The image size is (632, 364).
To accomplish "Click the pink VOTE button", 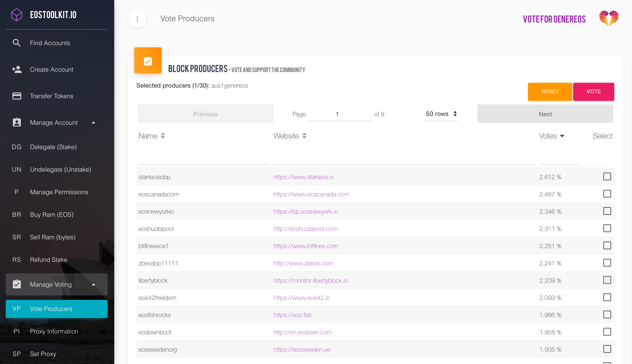I will 593,92.
